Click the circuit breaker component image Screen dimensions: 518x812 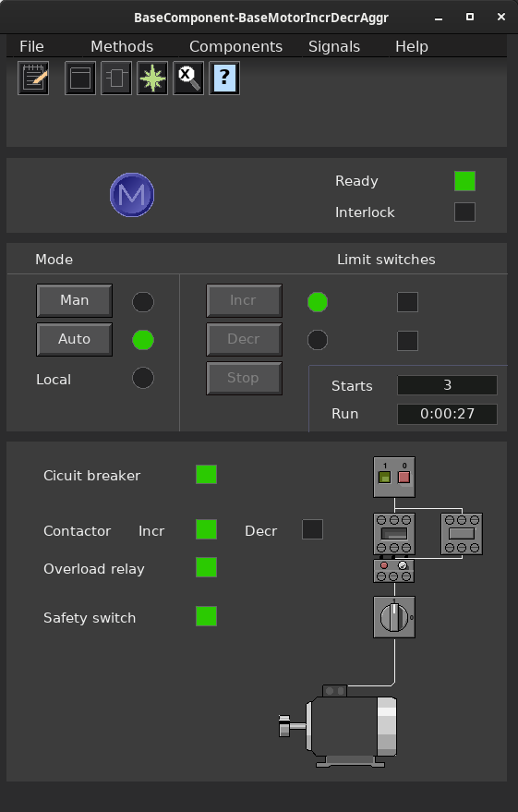(x=394, y=477)
